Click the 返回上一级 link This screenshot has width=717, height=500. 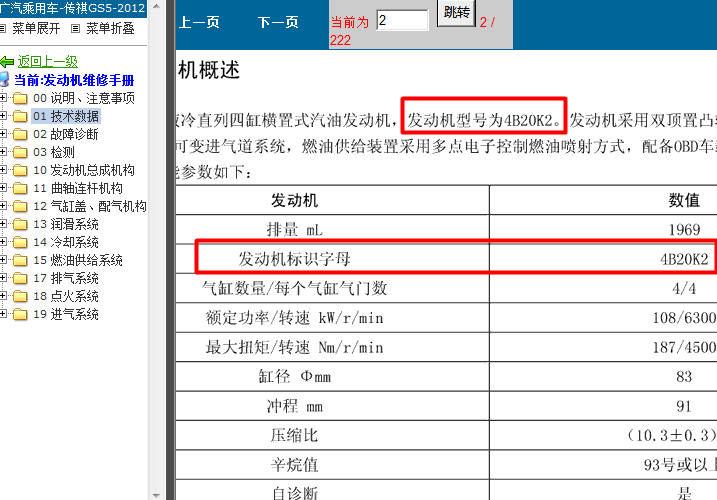pyautogui.click(x=48, y=61)
